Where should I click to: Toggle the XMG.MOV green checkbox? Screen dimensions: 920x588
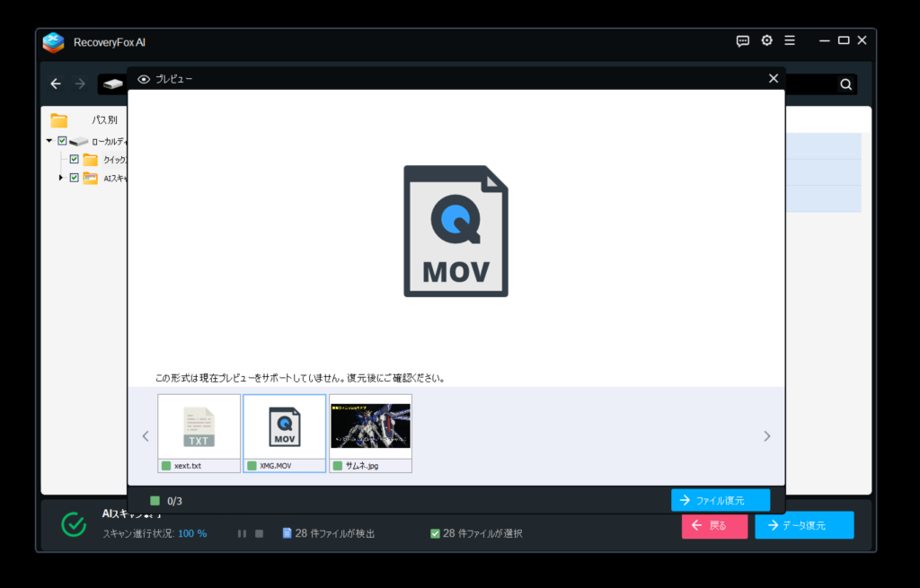252,466
